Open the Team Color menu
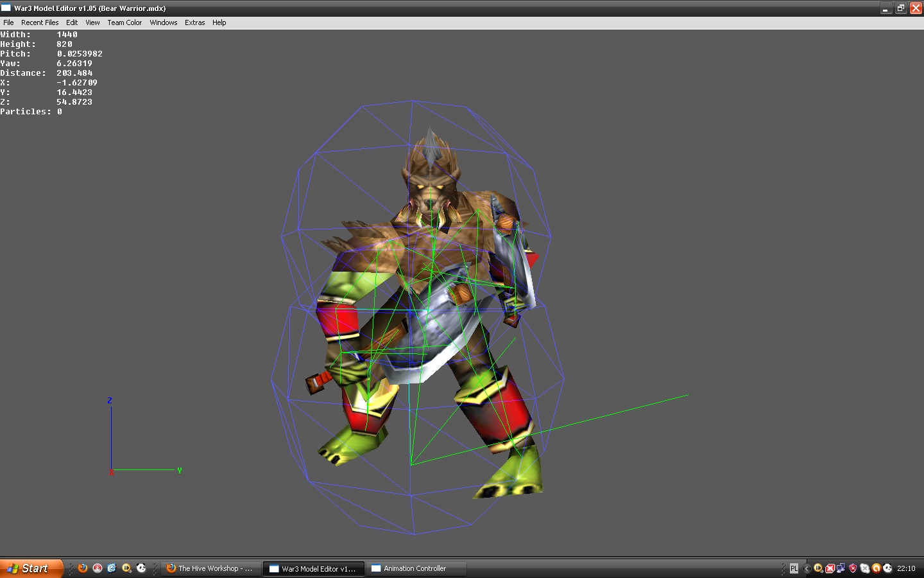This screenshot has height=578, width=924. 124,22
